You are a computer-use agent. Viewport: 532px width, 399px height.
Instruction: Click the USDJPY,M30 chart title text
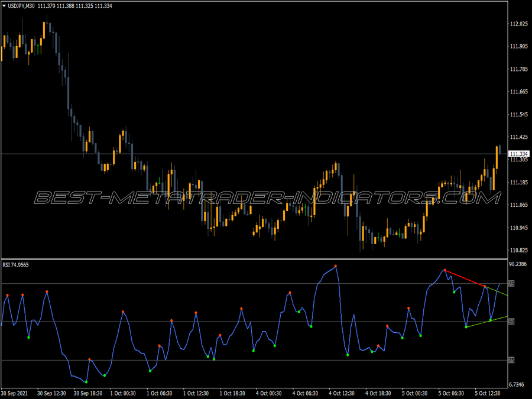(21, 6)
